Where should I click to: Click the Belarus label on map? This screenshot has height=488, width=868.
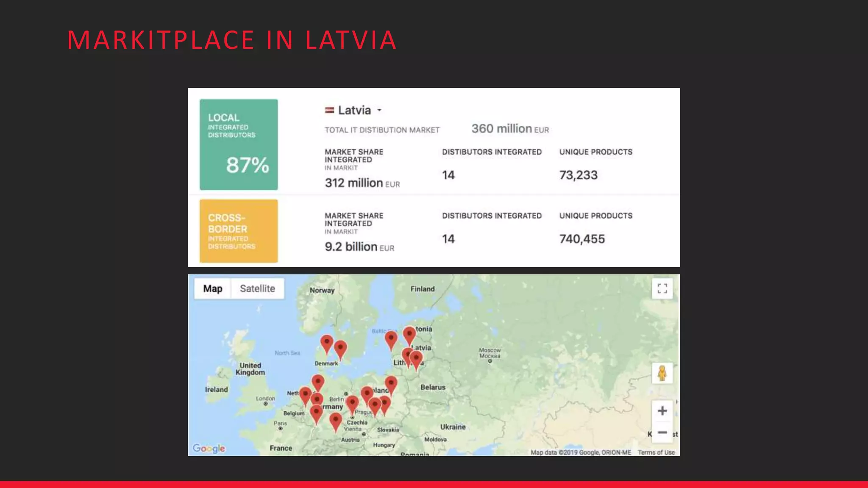433,387
